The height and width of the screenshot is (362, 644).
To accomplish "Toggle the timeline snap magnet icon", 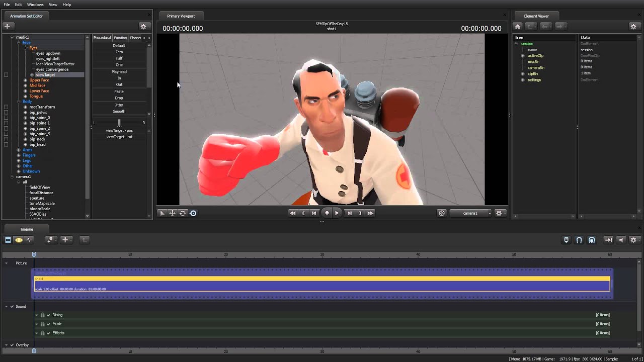I will [579, 240].
